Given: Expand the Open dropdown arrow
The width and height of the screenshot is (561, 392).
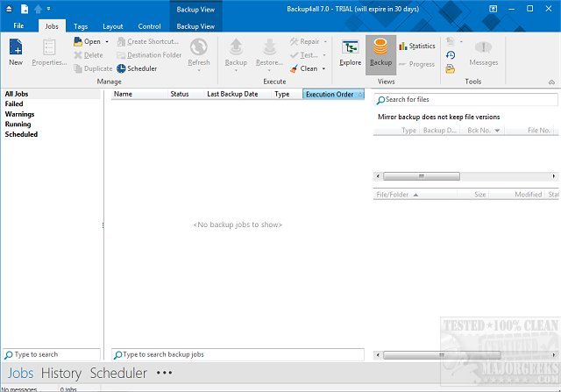Looking at the screenshot, I should [107, 42].
